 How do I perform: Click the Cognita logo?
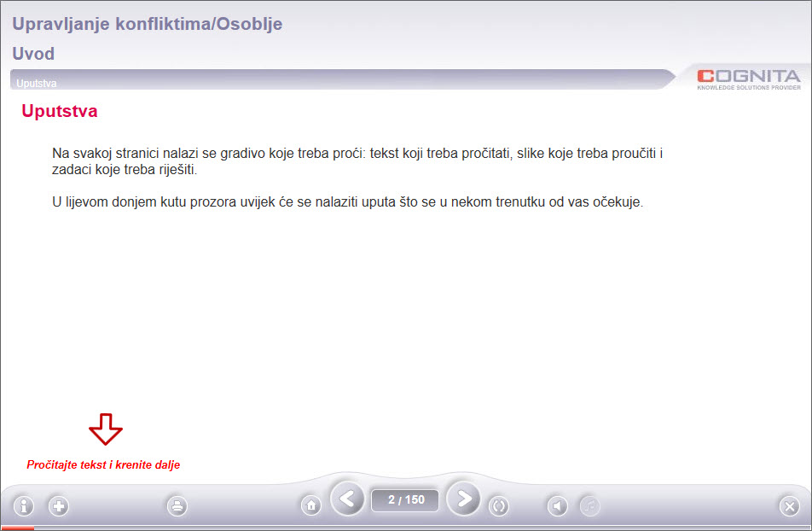click(x=748, y=79)
